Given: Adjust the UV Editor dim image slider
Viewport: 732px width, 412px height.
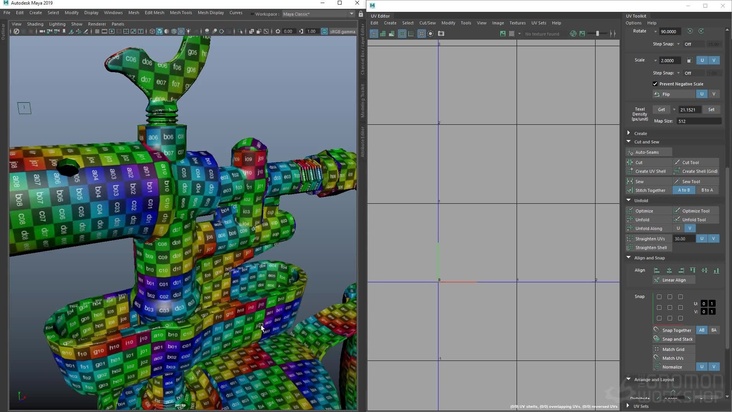Looking at the screenshot, I should click(x=597, y=34).
